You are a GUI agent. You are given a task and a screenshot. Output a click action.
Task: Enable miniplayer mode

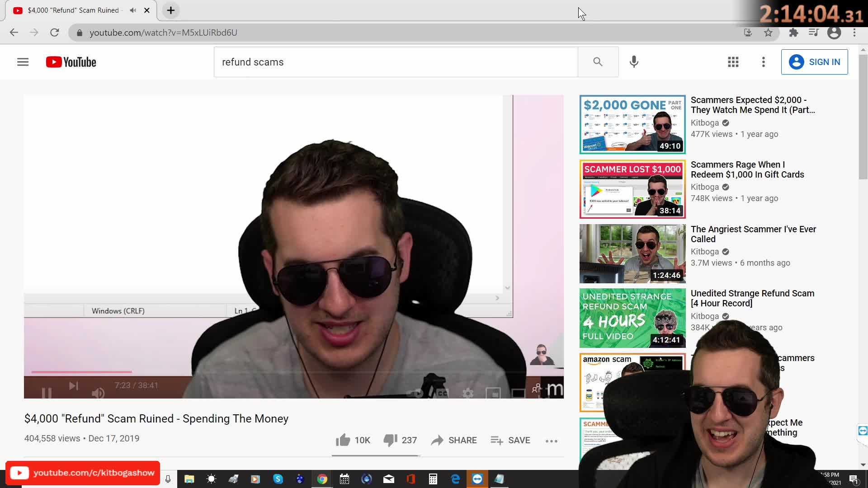click(493, 393)
